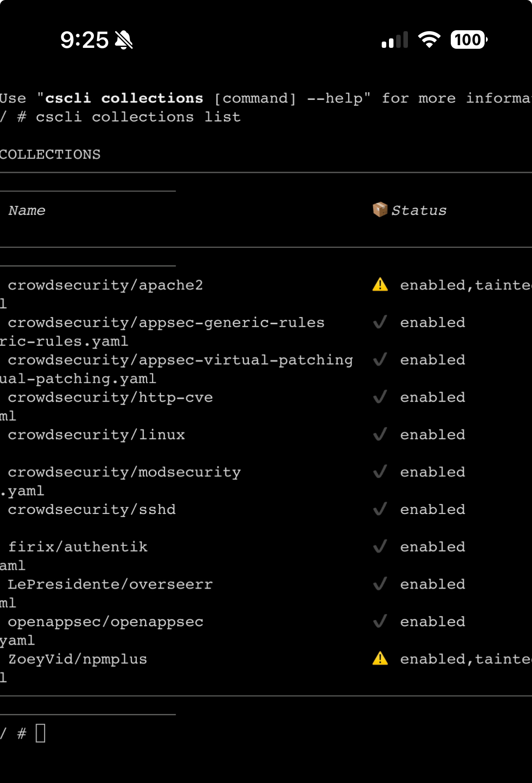The height and width of the screenshot is (783, 532).
Task: Tap the warning icon beside crowdsecurity/apache2
Action: click(x=380, y=284)
